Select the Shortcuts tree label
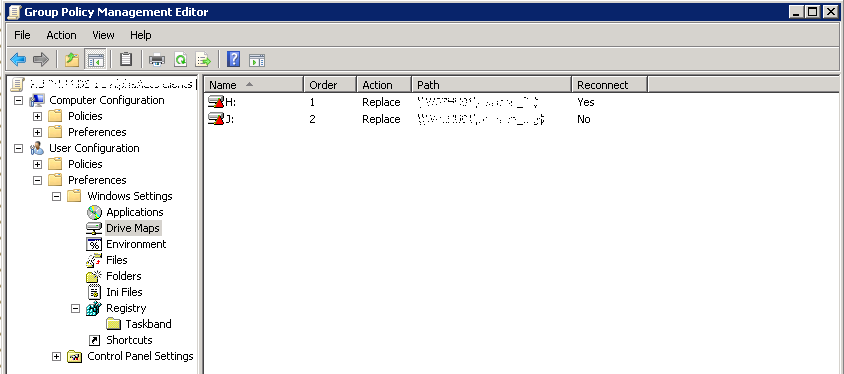Screen dimensions: 844x374 [129, 340]
